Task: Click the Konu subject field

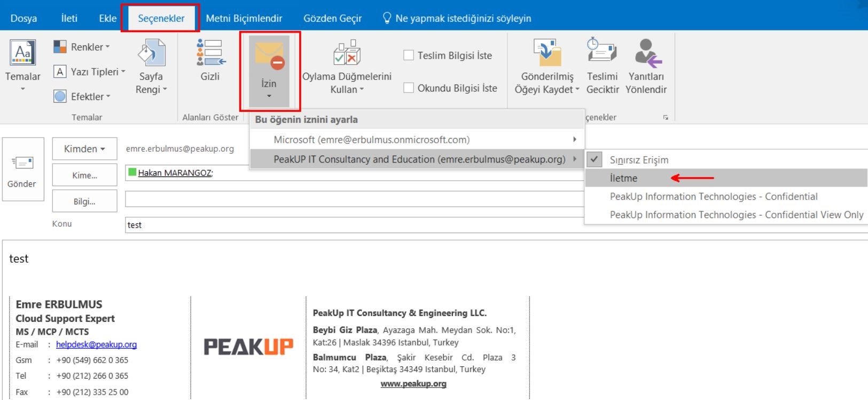Action: (x=353, y=225)
